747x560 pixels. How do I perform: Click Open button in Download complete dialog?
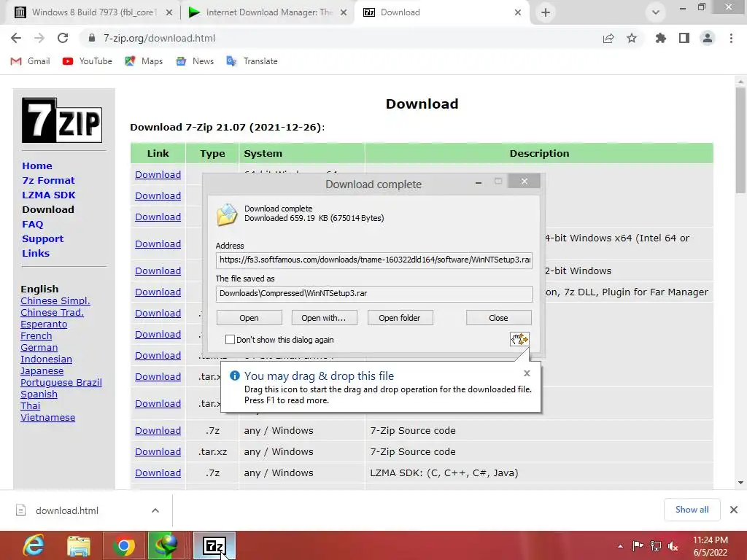[x=249, y=318]
